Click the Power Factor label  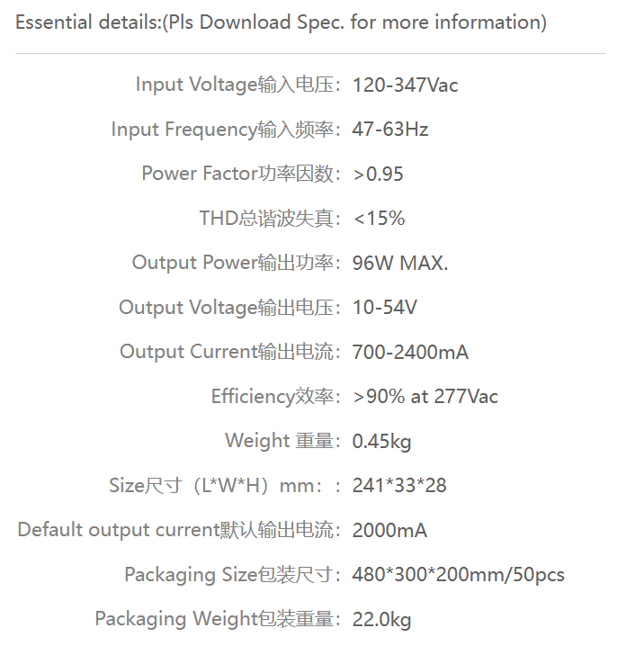pyautogui.click(x=241, y=174)
